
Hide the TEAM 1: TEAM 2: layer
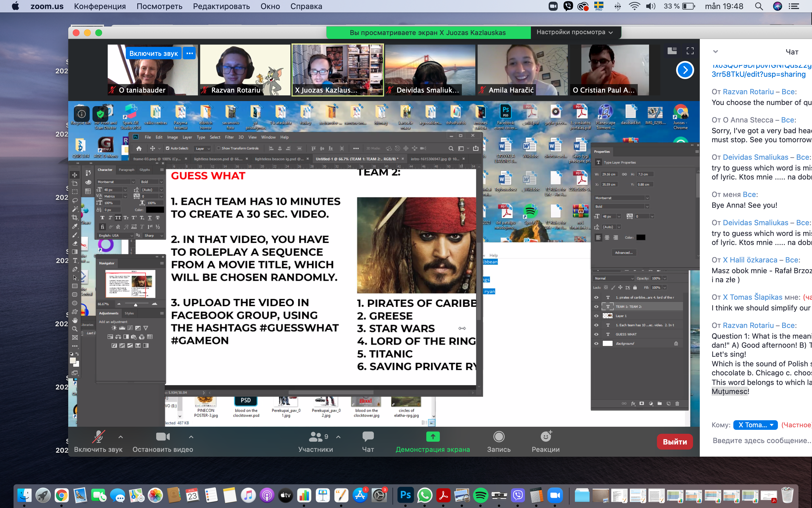[596, 306]
